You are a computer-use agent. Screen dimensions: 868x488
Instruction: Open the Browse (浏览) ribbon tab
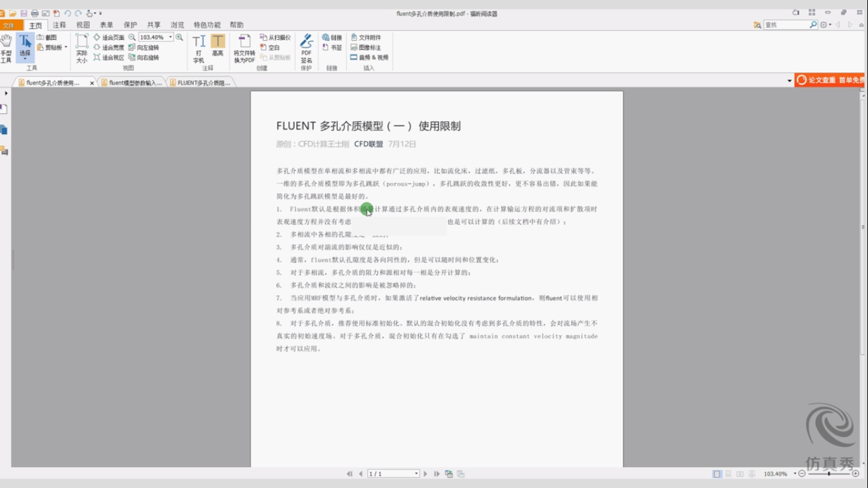pyautogui.click(x=177, y=25)
